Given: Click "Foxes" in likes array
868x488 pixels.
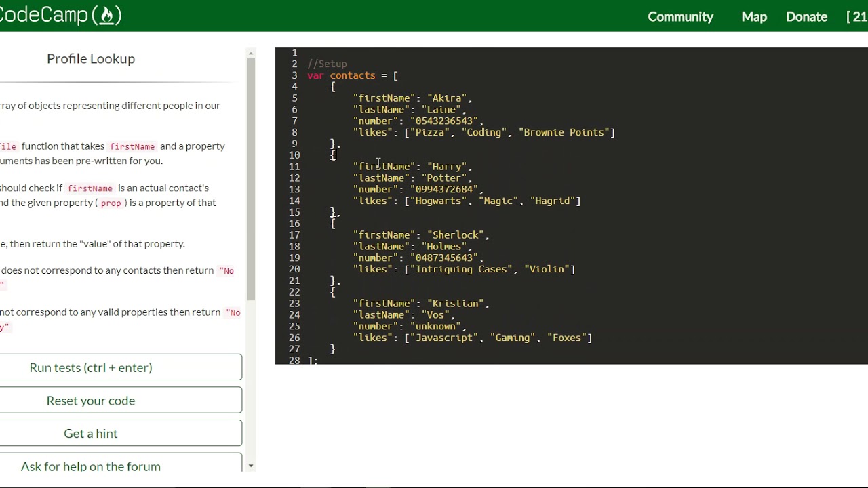Looking at the screenshot, I should point(567,338).
